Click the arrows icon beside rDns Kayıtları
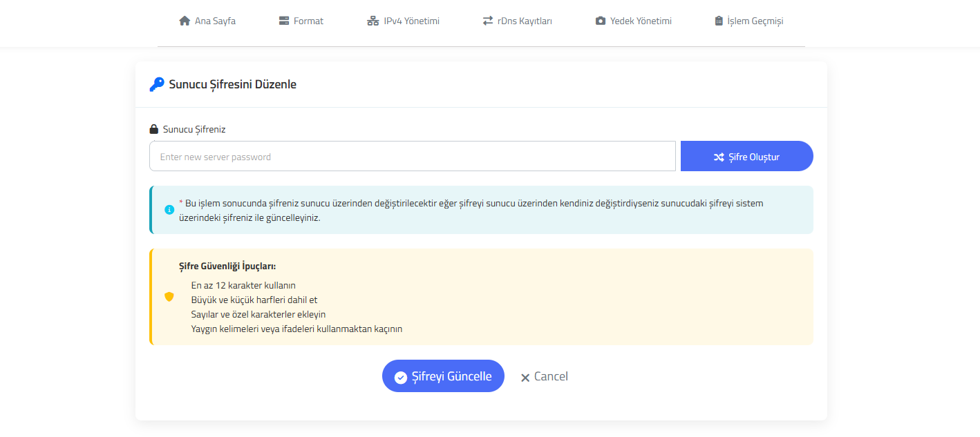The height and width of the screenshot is (437, 980). [x=488, y=21]
